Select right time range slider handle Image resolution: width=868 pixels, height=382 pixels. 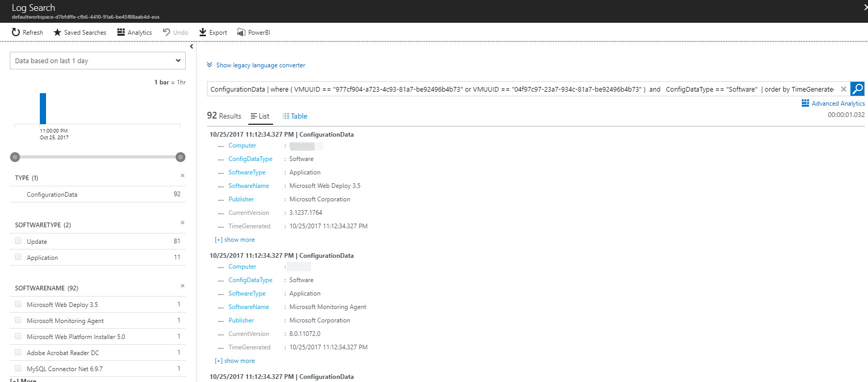[x=181, y=157]
